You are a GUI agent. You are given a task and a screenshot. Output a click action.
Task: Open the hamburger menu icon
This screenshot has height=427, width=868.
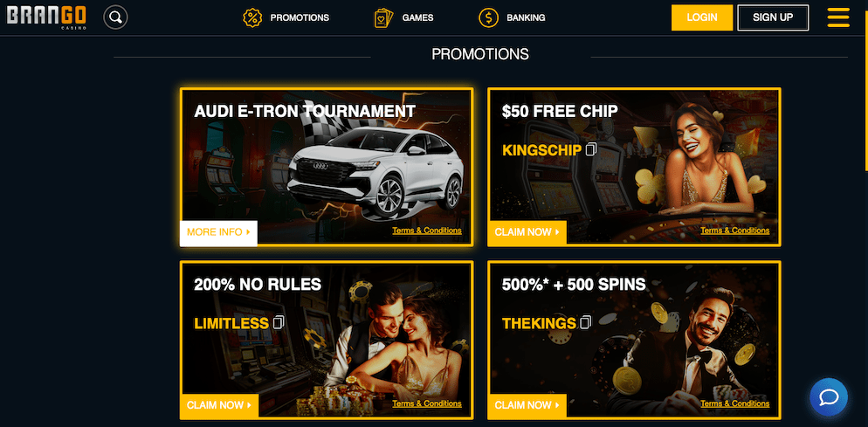pos(838,17)
